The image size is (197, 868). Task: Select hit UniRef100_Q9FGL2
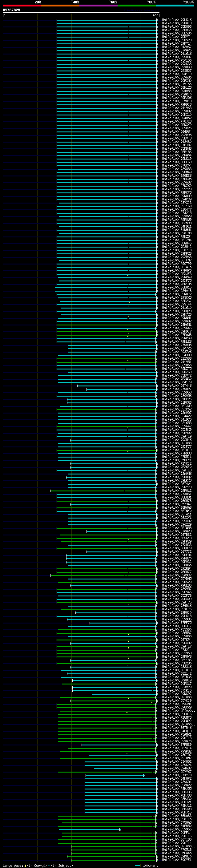click(x=176, y=491)
